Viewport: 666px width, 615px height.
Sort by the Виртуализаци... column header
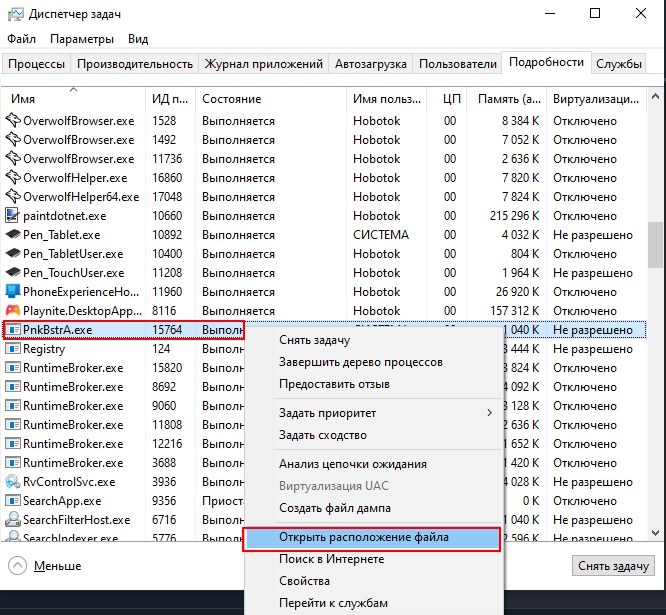[596, 99]
